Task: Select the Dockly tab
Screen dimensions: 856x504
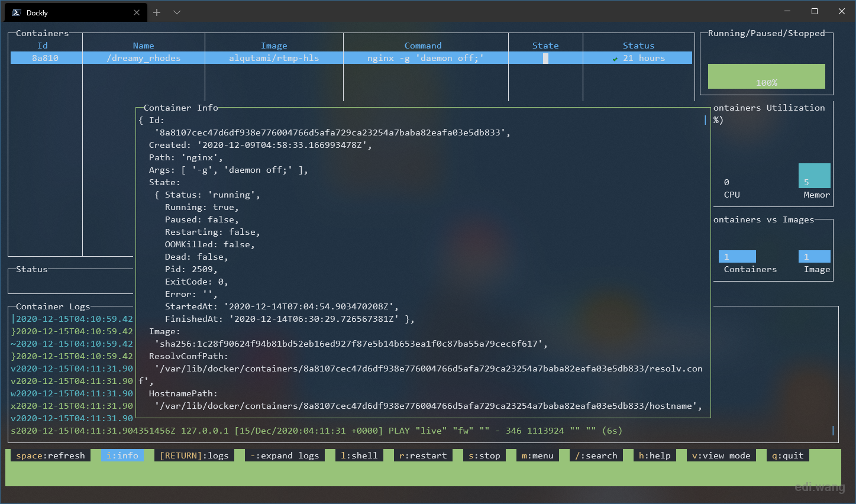Action: [x=76, y=12]
